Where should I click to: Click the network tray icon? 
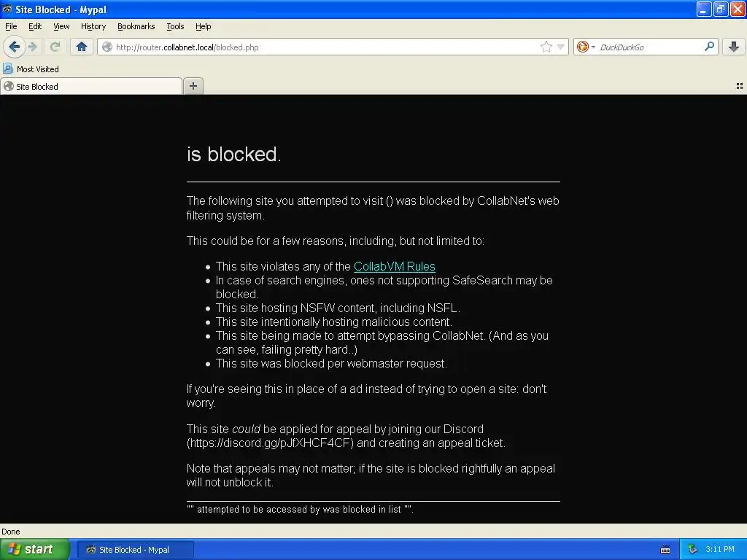(x=692, y=550)
